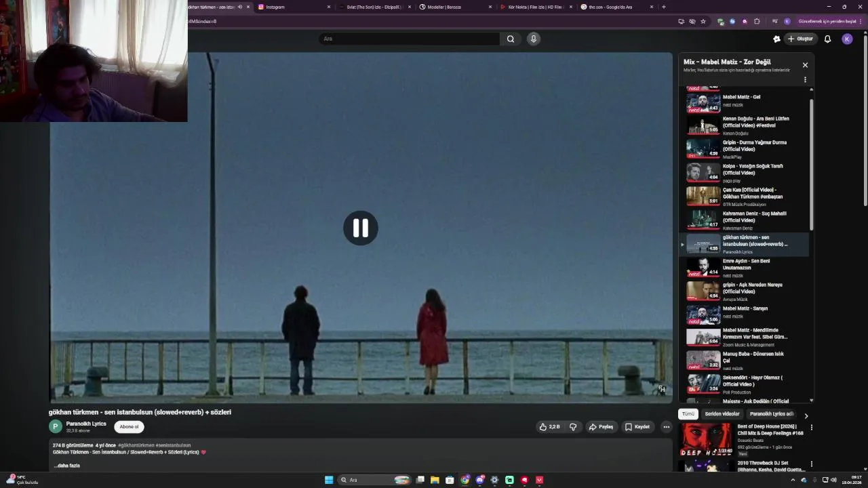Open the Oluştur create button

800,39
